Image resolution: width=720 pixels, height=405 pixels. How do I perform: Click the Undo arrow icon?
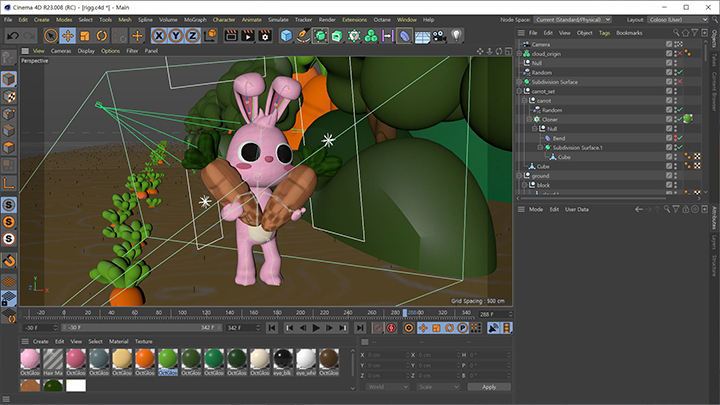13,36
